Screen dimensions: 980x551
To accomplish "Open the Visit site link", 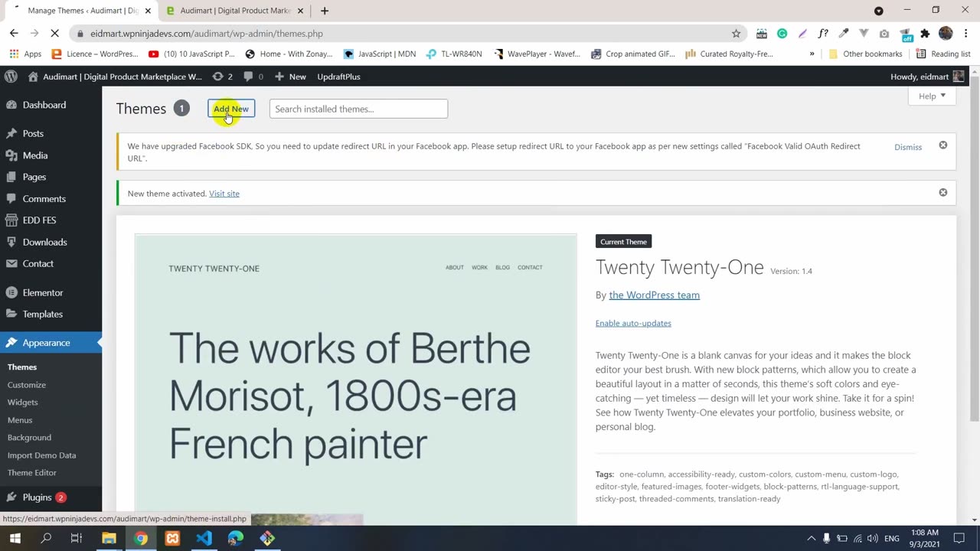I will [224, 194].
